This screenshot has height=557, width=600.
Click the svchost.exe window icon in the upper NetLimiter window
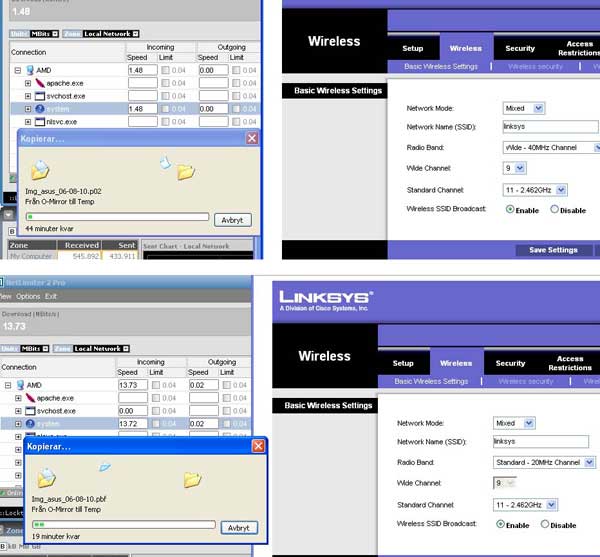pyautogui.click(x=40, y=96)
